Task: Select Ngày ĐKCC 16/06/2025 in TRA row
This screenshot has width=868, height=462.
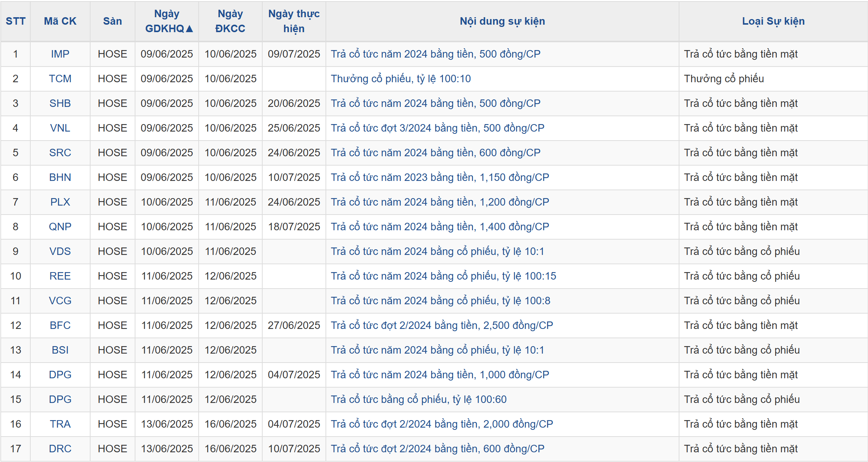Action: coord(230,424)
